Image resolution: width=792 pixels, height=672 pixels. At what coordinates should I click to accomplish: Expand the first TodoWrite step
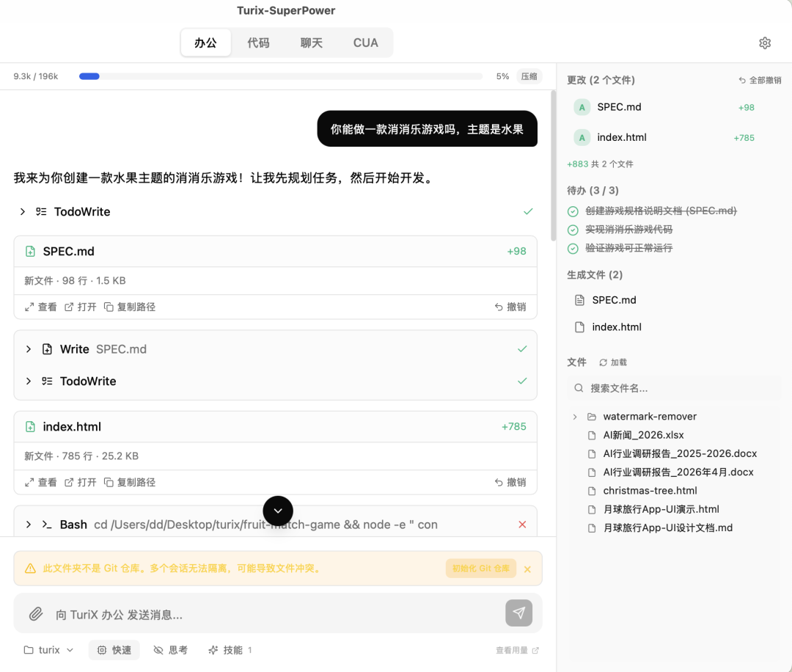coord(23,211)
